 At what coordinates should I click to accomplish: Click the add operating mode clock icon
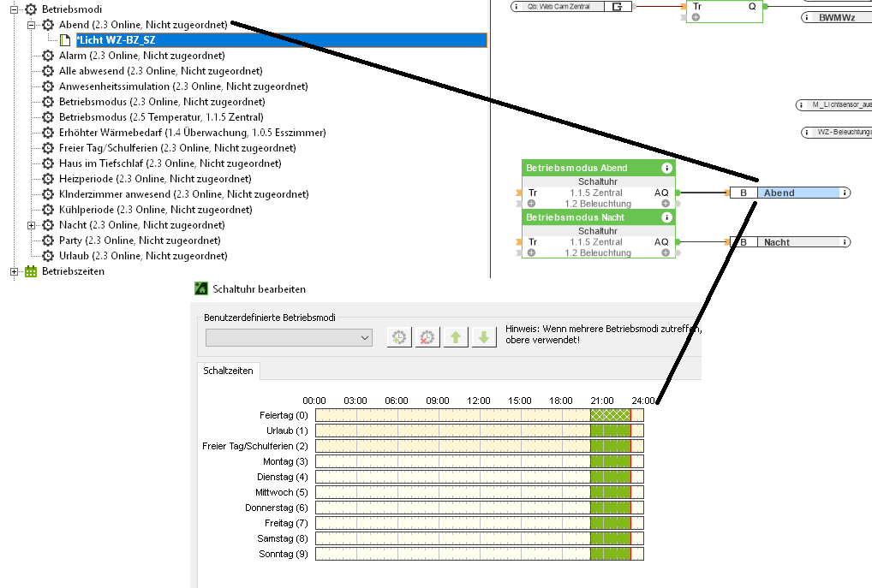[x=399, y=337]
